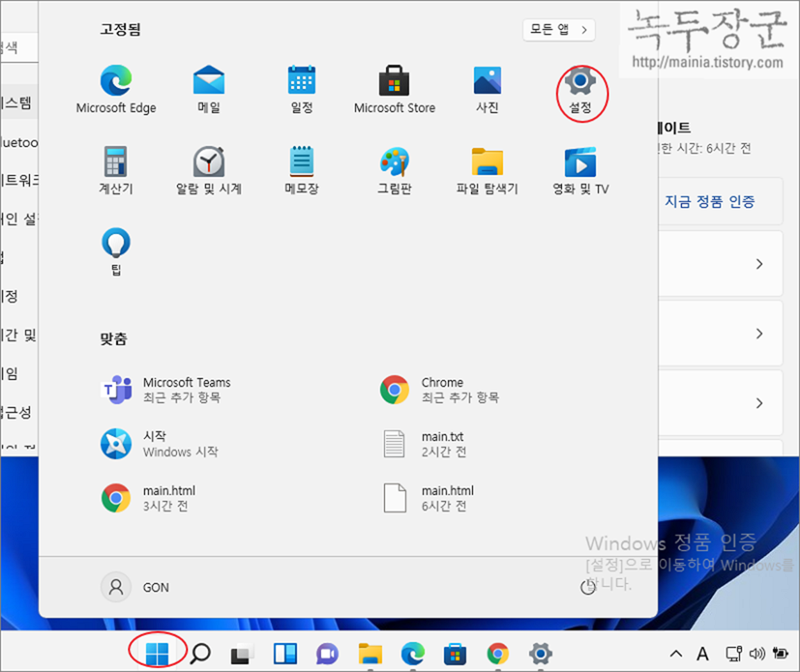
Task: Open taskbar Search magnifier
Action: pos(200,653)
